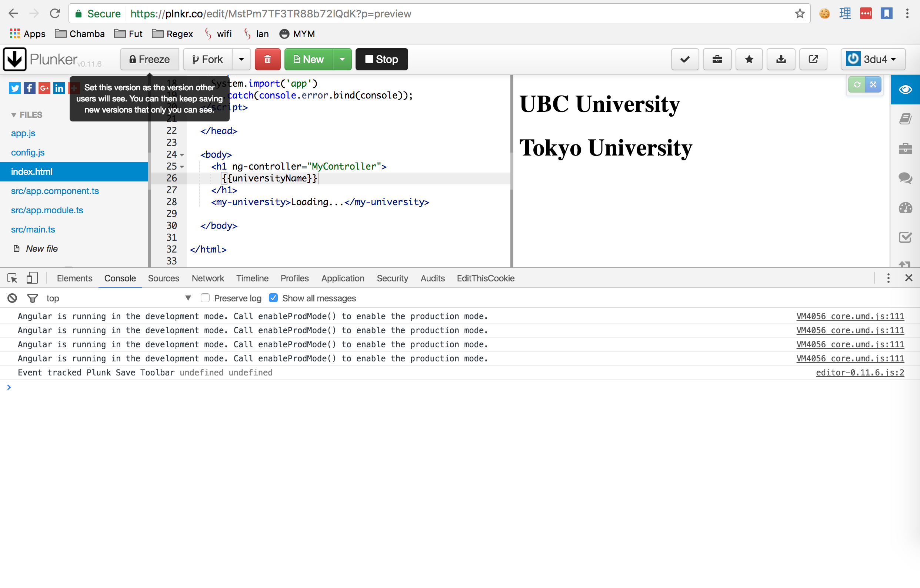Collapse the FILES section
The height and width of the screenshot is (588, 920).
14,115
